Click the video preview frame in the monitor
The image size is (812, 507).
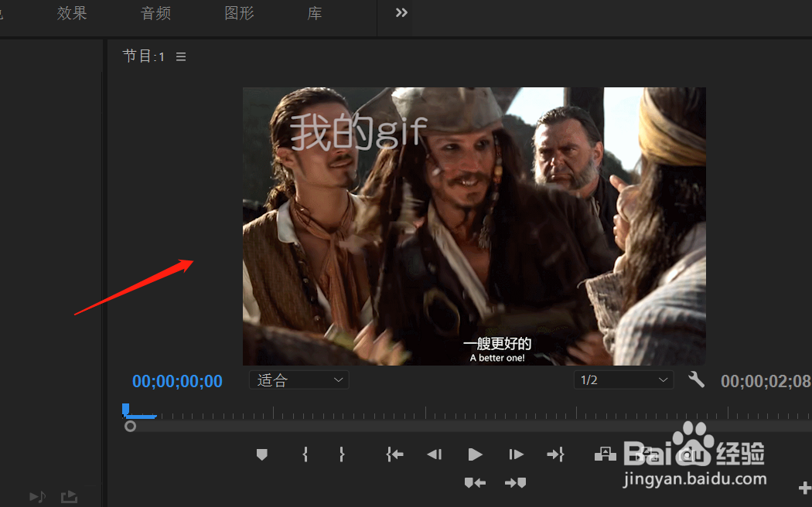tap(474, 226)
